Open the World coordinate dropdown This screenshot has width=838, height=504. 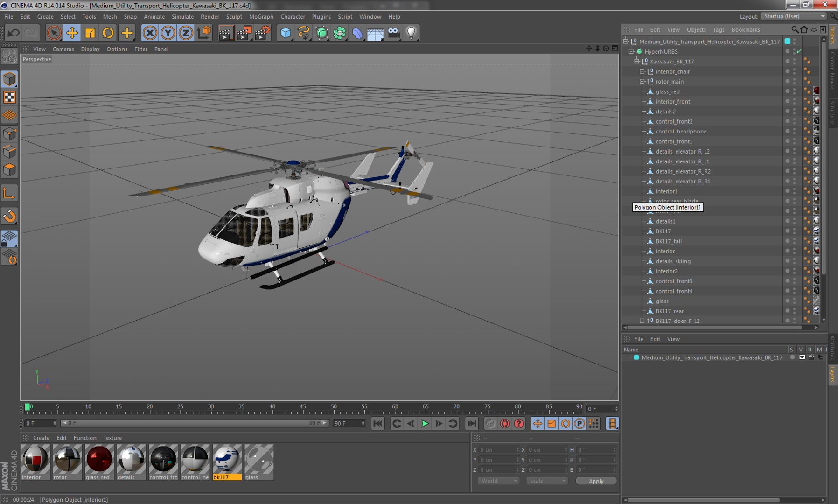(x=498, y=481)
